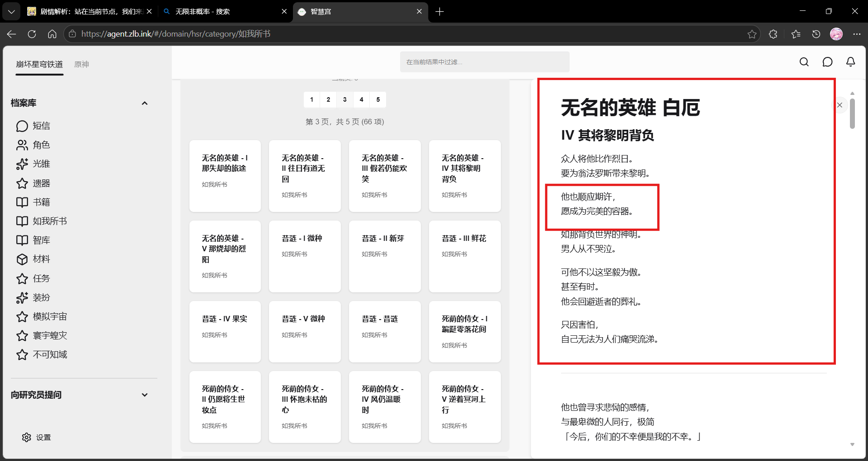Viewport: 868px width, 461px height.
Task: Open the 模拟宇宙 star icon
Action: tap(22, 316)
